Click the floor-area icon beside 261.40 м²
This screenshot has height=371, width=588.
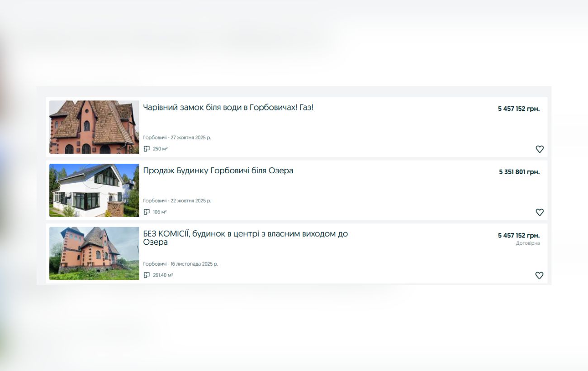click(x=147, y=275)
